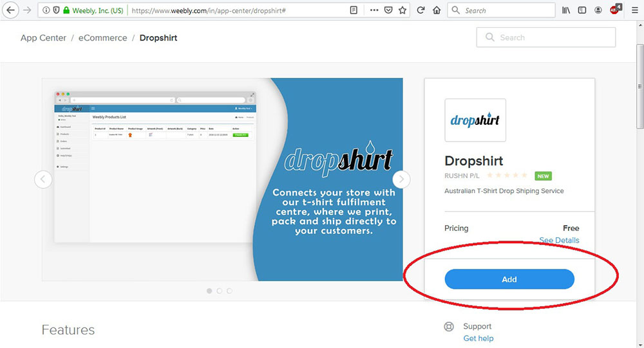Open the Get help support link
644x348 pixels.
[x=478, y=338]
